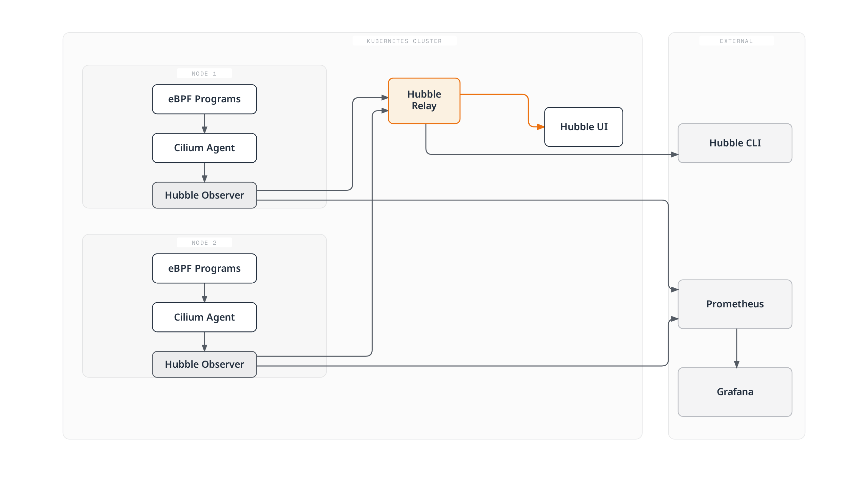Select the eBPF Programs box in Node 2

point(204,268)
